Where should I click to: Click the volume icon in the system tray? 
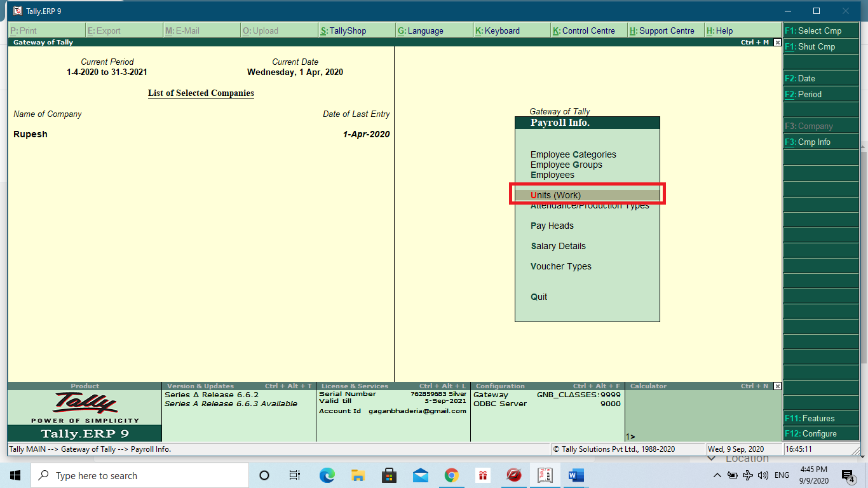(x=762, y=475)
